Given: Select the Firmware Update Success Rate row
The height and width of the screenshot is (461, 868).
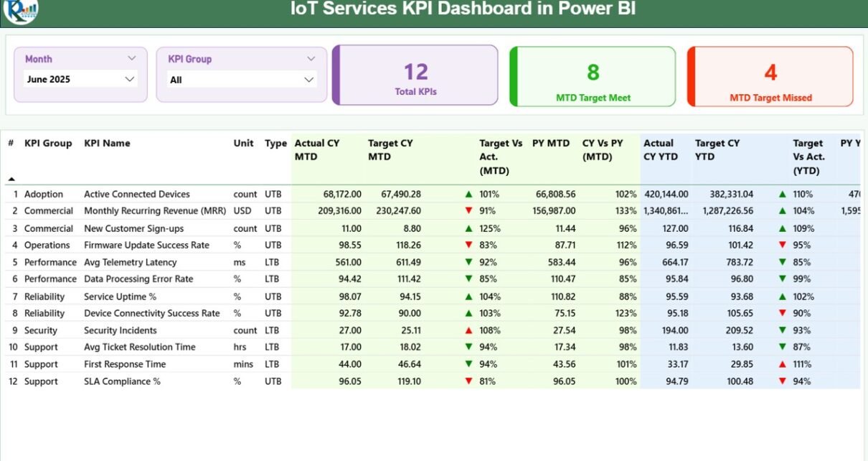Looking at the screenshot, I should click(x=146, y=246).
